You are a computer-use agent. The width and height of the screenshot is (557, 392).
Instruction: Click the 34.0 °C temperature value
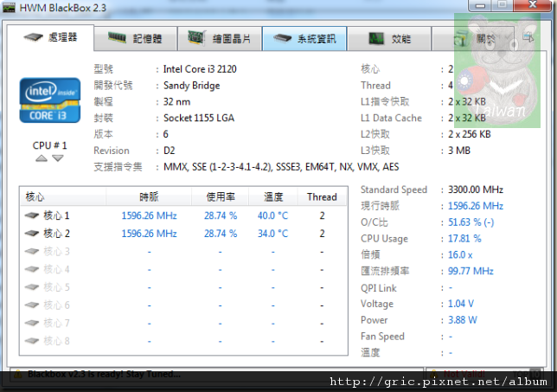[272, 234]
